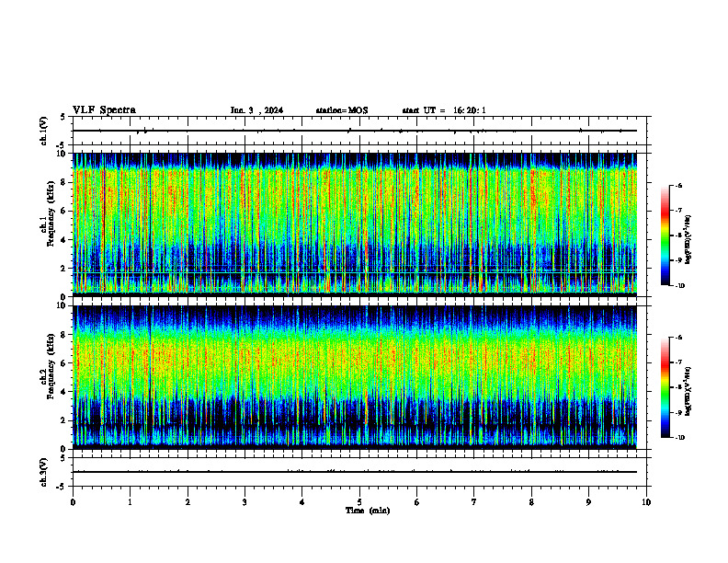Screen dimensions: 728x563
Task: Click the "VLF Spectra" title text
Action: [x=104, y=110]
